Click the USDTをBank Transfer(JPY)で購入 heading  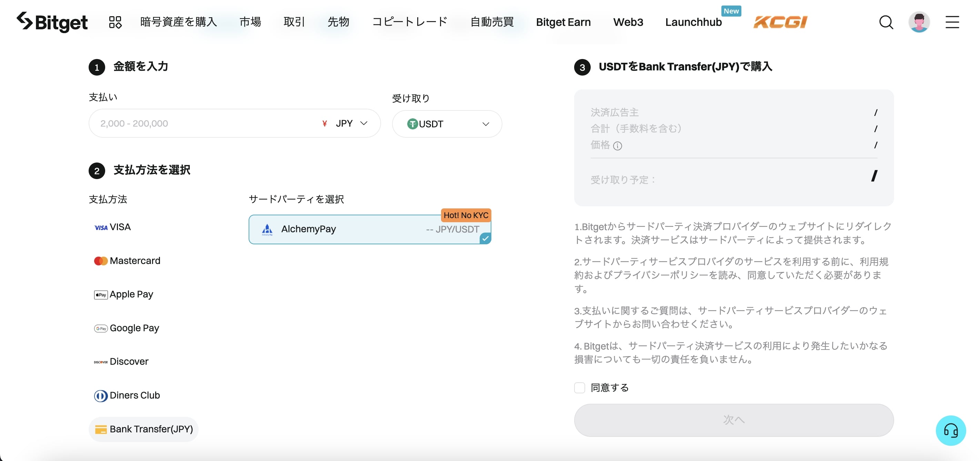click(x=685, y=67)
